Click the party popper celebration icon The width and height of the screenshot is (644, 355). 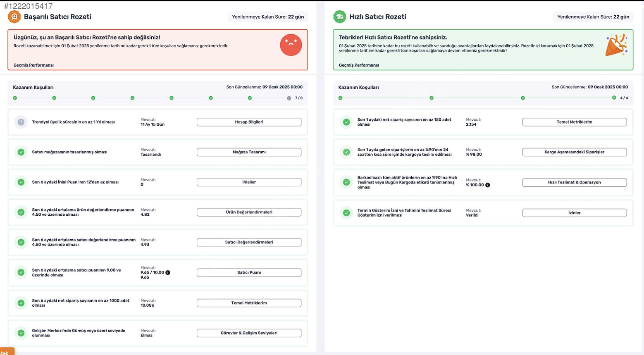pyautogui.click(x=616, y=45)
